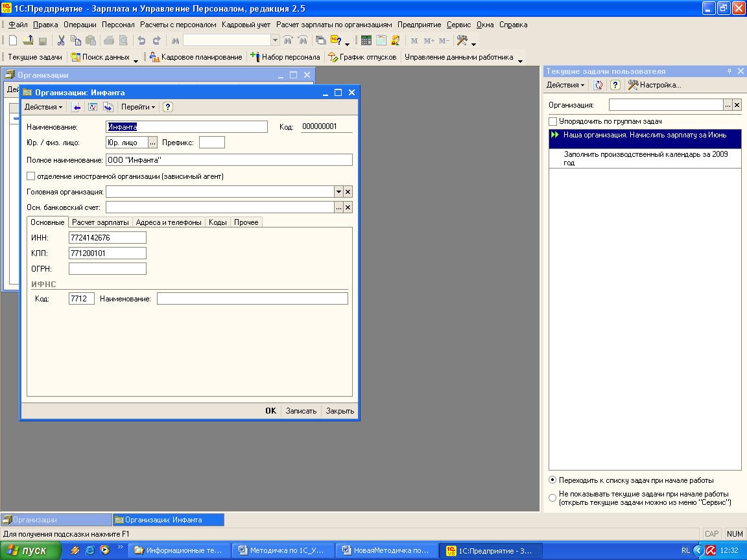Click the Redo arrow icon

click(156, 40)
